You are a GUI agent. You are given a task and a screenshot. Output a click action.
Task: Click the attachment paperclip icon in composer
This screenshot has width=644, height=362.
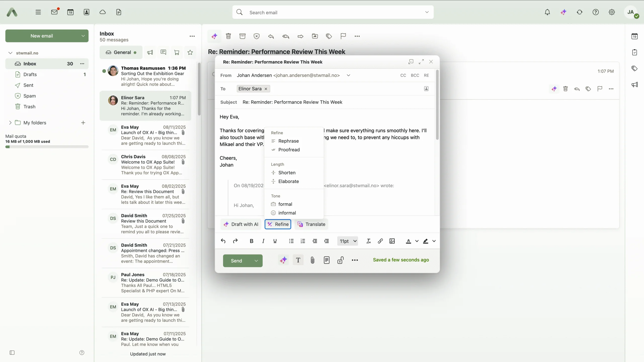pyautogui.click(x=312, y=260)
